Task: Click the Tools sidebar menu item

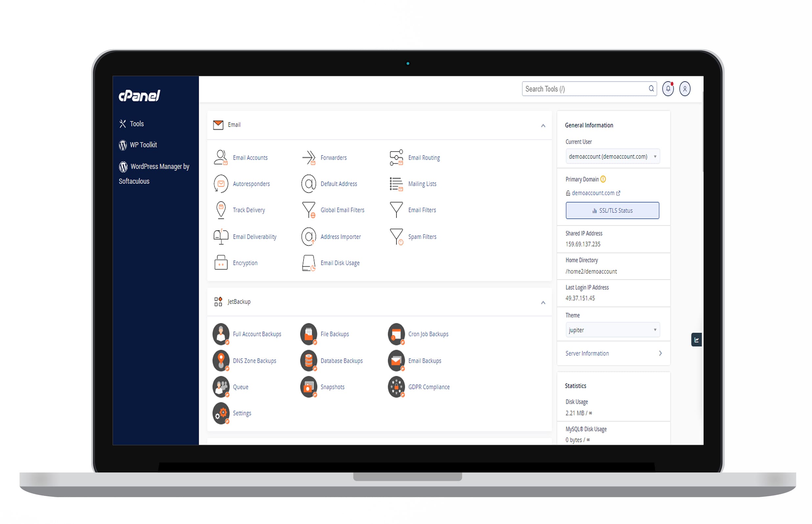Action: point(136,123)
